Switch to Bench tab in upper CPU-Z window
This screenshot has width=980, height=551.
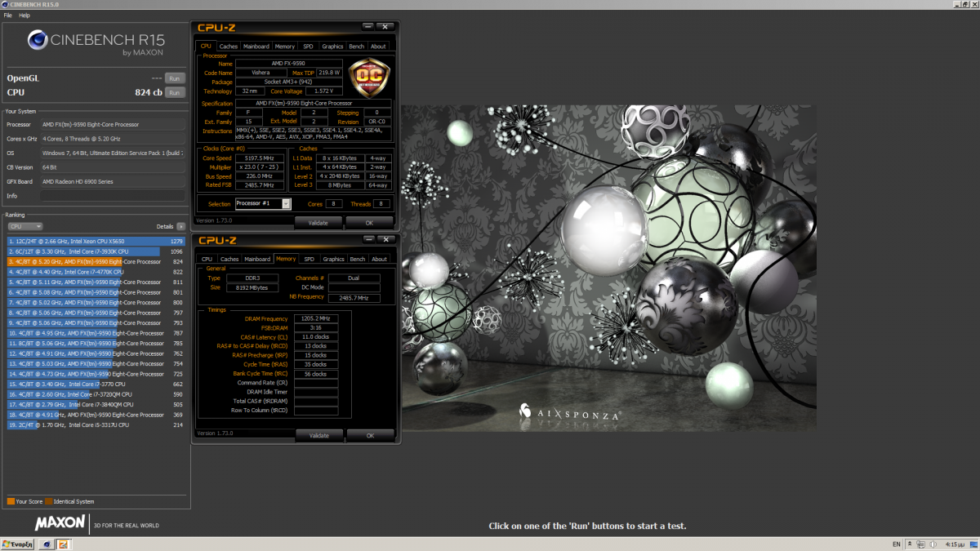point(357,47)
